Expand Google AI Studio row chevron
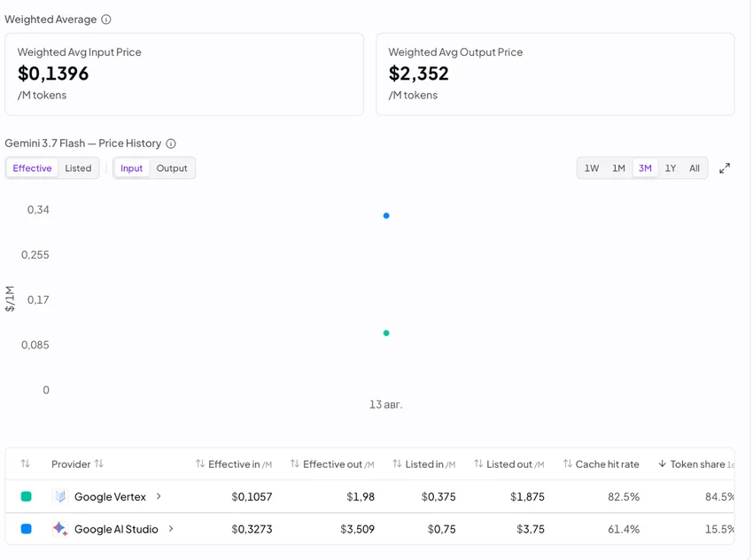 [171, 528]
